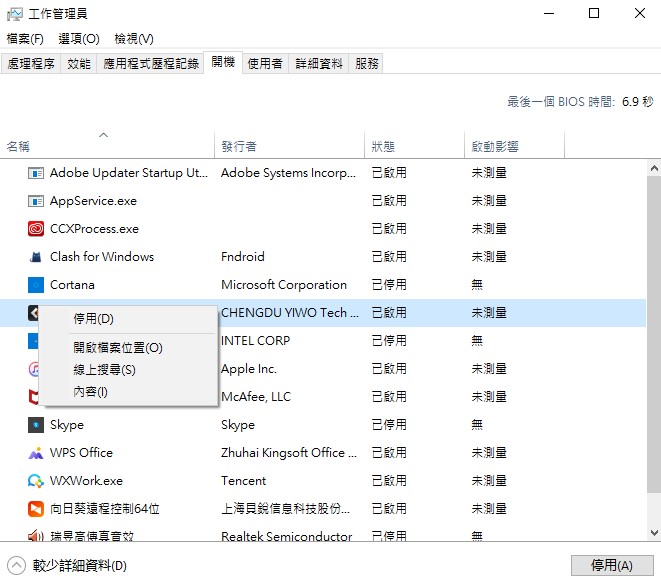661x588 pixels.
Task: Switch to the 應用程式歷程記錄 tab
Action: (x=151, y=64)
